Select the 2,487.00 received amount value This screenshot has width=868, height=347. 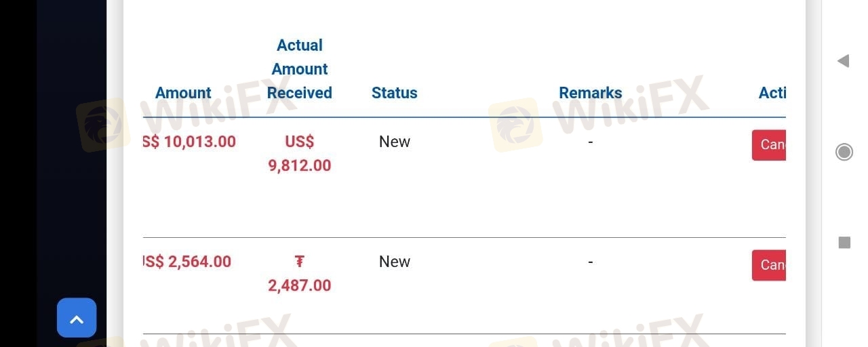(300, 285)
